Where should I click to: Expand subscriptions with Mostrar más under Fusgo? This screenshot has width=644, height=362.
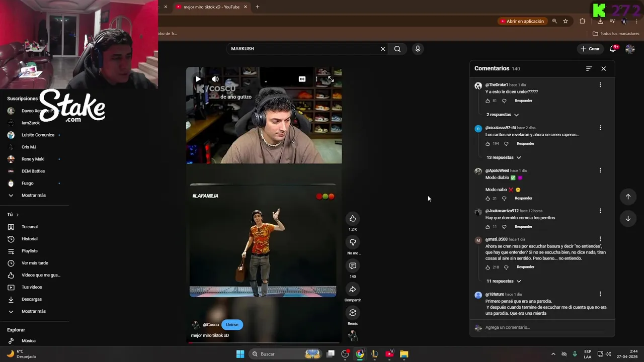tap(33, 195)
